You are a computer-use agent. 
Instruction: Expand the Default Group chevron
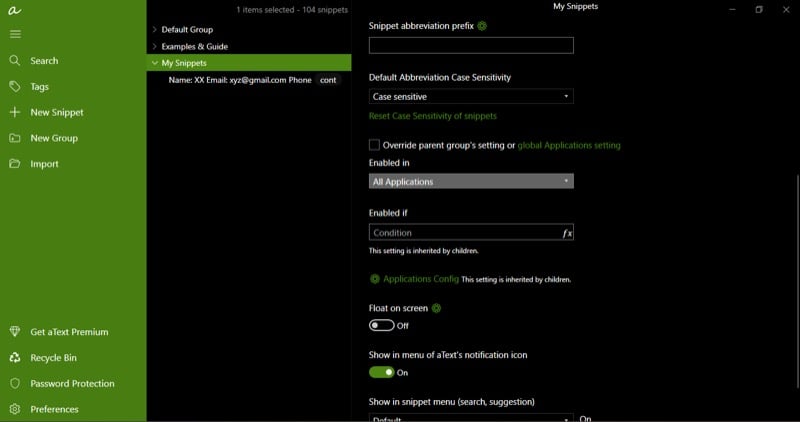155,30
